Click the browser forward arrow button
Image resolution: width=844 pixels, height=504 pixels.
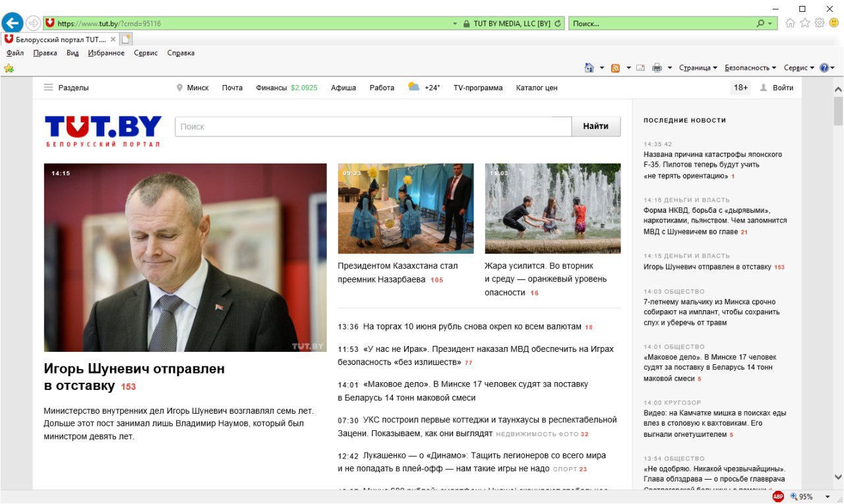point(32,23)
